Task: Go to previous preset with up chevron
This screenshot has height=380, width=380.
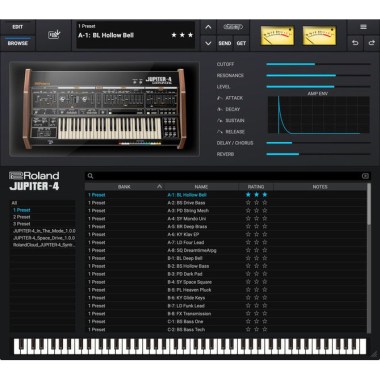Action: coord(208,27)
